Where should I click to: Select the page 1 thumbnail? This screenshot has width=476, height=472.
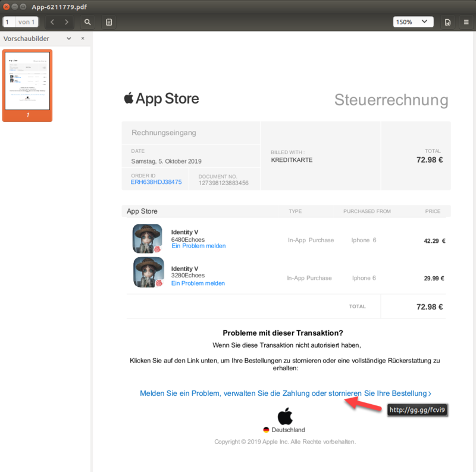coord(27,81)
